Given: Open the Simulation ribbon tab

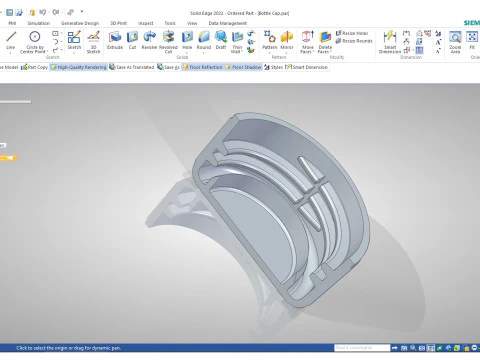Looking at the screenshot, I should tap(39, 23).
